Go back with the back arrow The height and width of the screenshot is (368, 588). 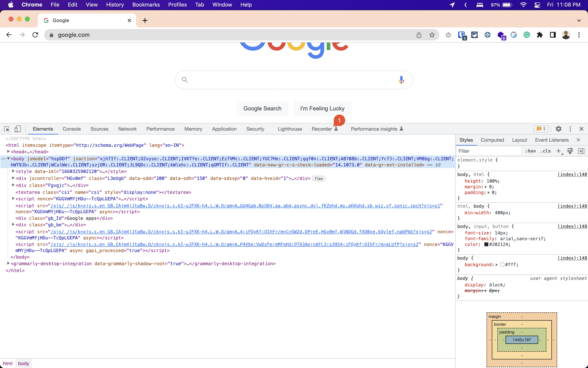point(9,35)
